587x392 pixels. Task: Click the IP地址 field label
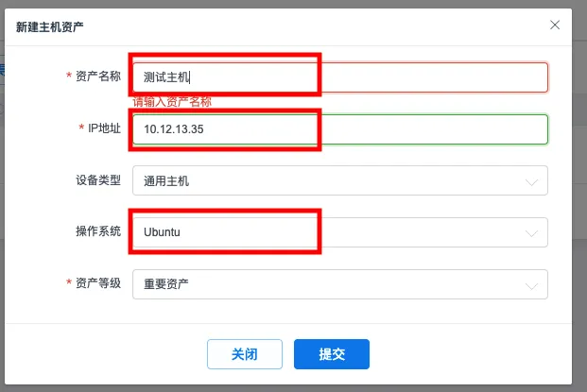(x=103, y=128)
